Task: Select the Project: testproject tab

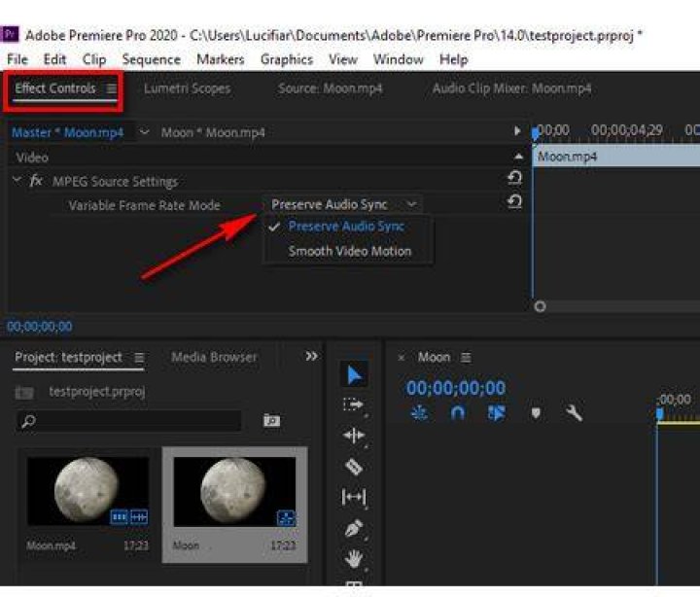Action: [68, 357]
